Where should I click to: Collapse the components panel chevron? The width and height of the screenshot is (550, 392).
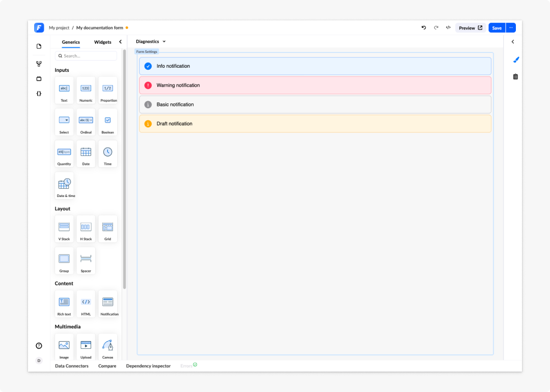[x=120, y=42]
